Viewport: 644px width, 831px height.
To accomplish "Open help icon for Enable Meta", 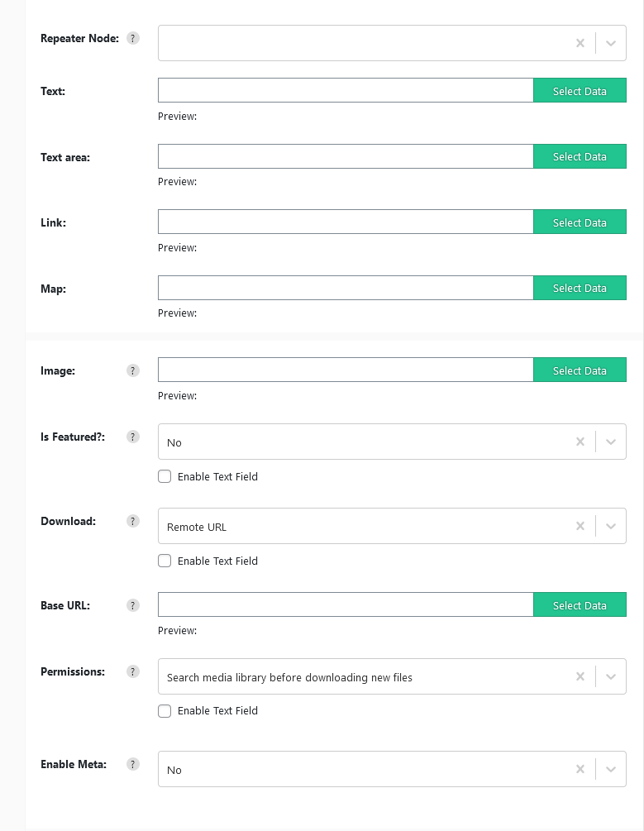I will coord(133,764).
